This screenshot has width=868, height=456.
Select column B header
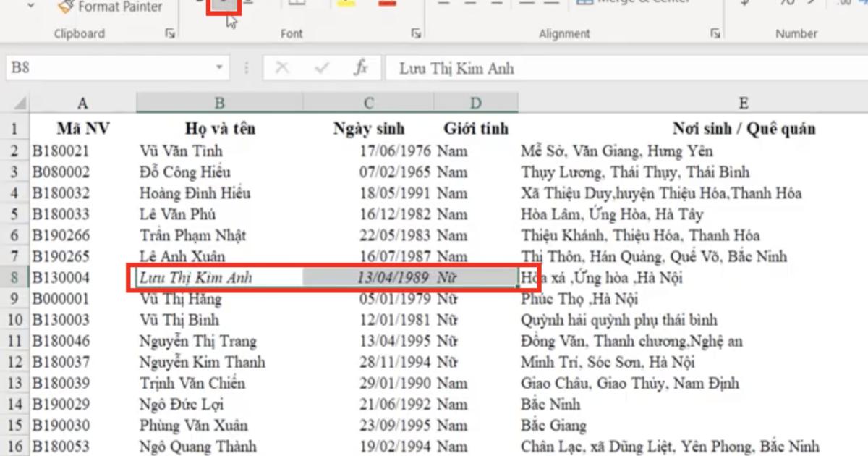click(x=219, y=104)
